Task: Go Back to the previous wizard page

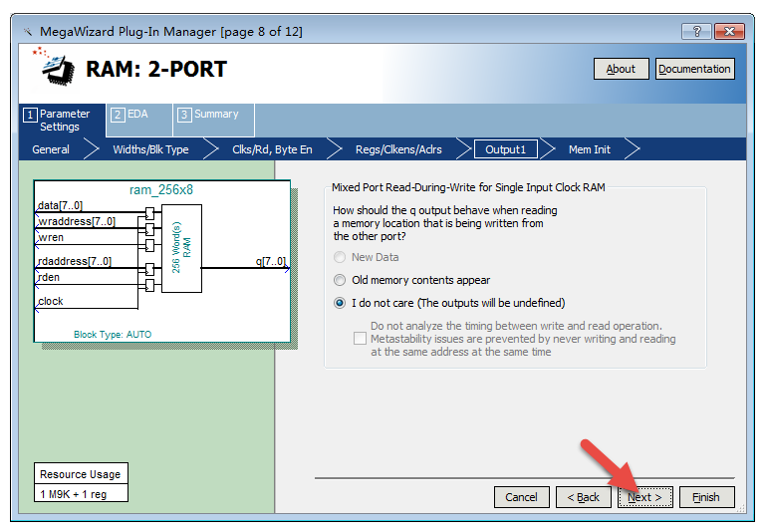Action: pyautogui.click(x=584, y=497)
